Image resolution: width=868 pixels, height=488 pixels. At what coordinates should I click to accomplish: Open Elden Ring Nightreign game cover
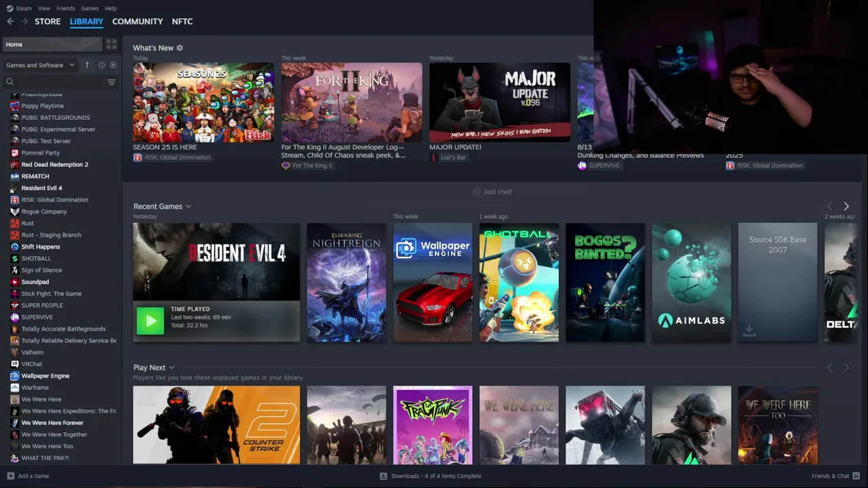tap(346, 282)
